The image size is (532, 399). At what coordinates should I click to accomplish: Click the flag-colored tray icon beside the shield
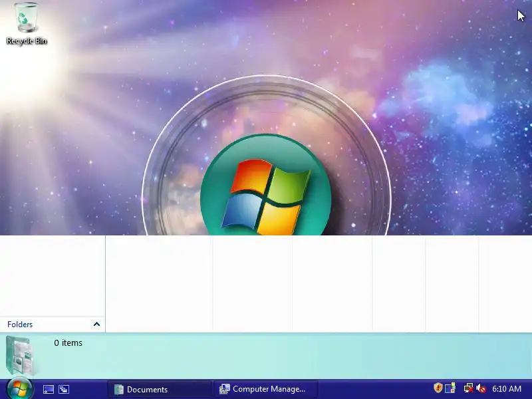pyautogui.click(x=450, y=388)
